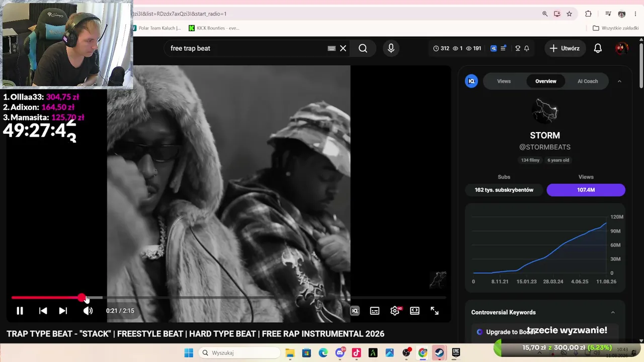Click the video title text
Image resolution: width=644 pixels, height=362 pixels.
pos(195,334)
